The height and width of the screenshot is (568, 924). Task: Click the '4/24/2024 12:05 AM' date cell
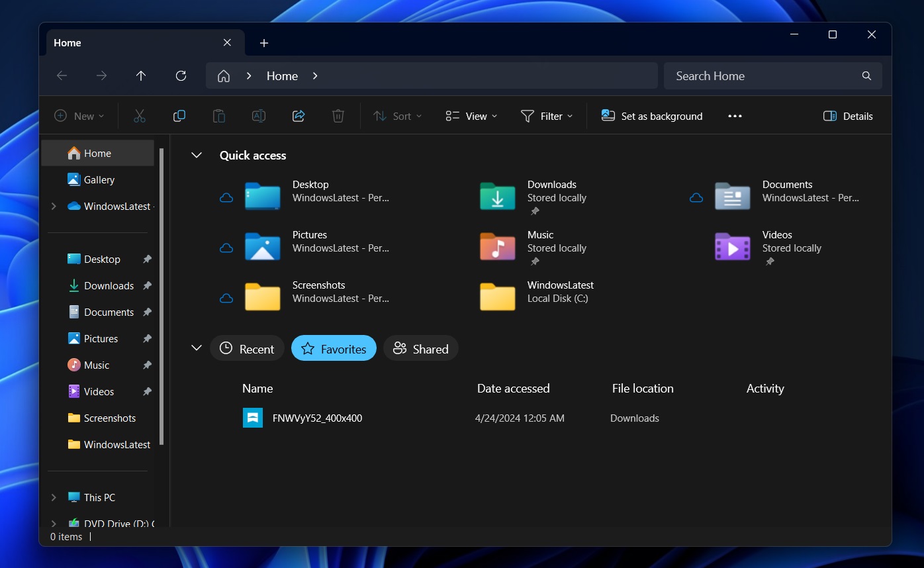tap(520, 418)
